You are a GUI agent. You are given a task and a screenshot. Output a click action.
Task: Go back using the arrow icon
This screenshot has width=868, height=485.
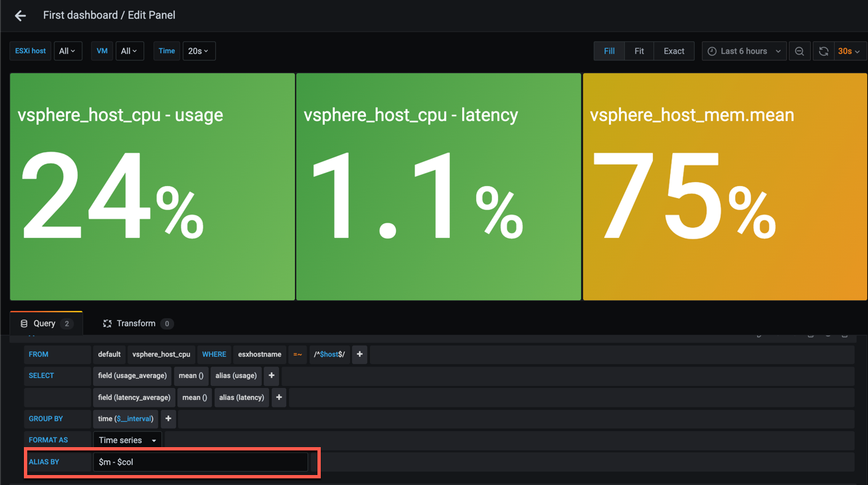coord(21,15)
